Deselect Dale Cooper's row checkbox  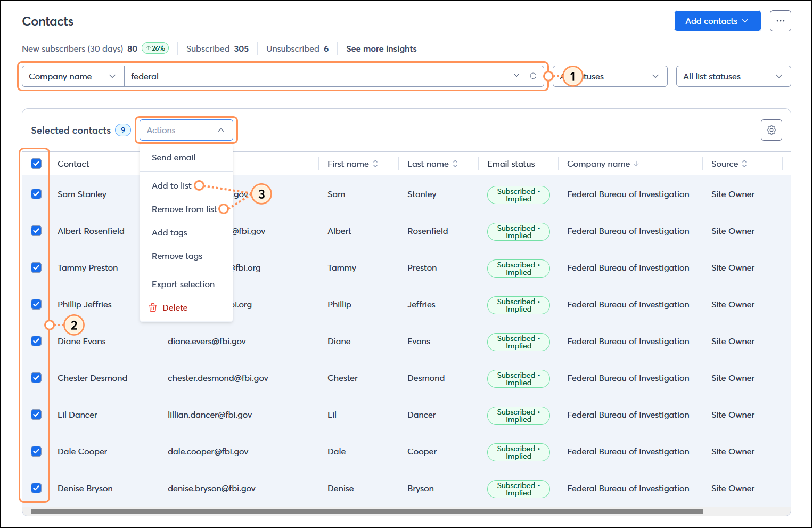pos(36,451)
